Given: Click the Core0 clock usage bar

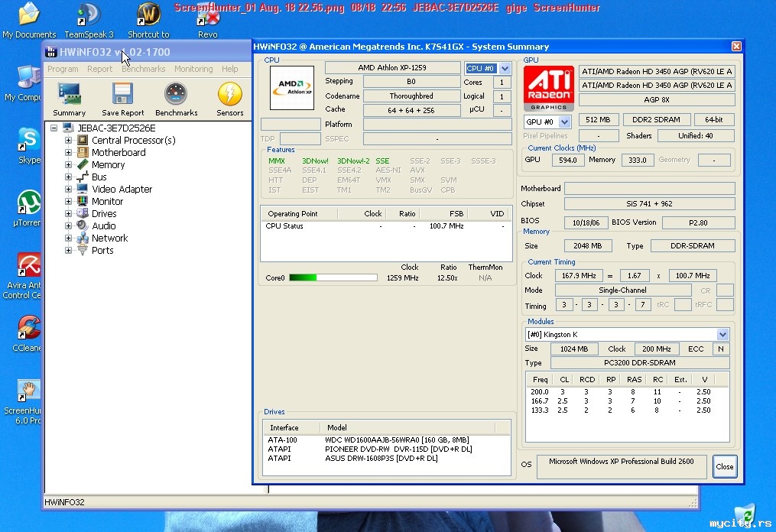Looking at the screenshot, I should click(333, 277).
